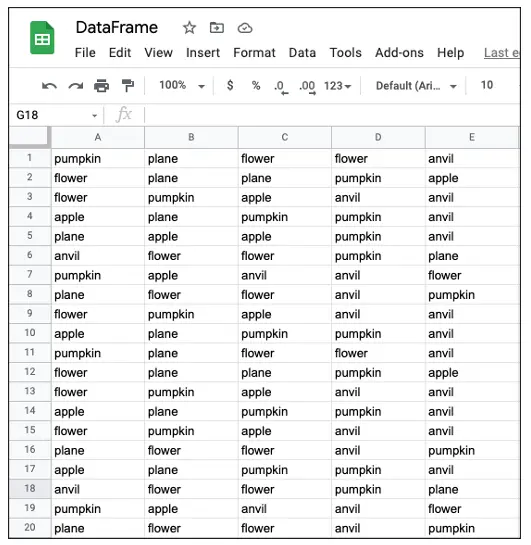Click the G18 name box field

(56, 115)
